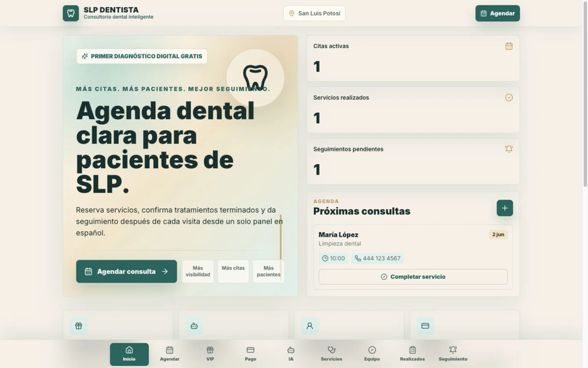Open Pago tab in bottom navigation
This screenshot has width=588, height=368.
(250, 354)
